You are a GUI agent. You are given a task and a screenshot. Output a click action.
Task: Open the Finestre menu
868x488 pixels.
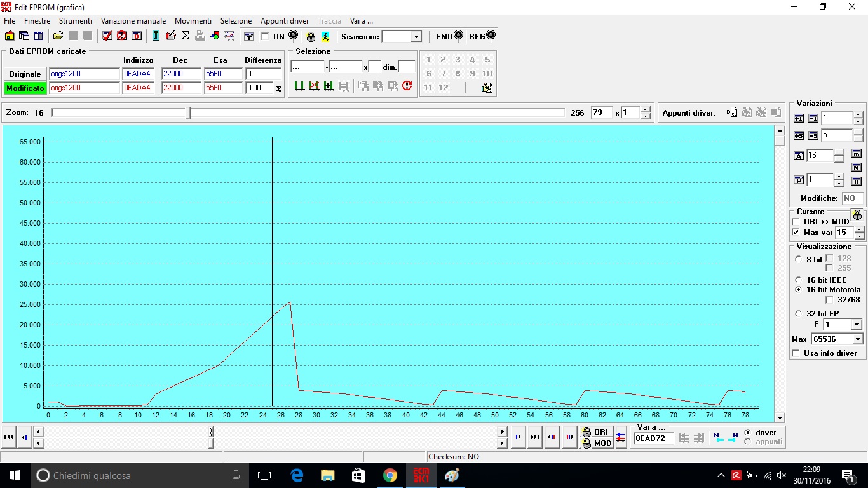(x=37, y=21)
